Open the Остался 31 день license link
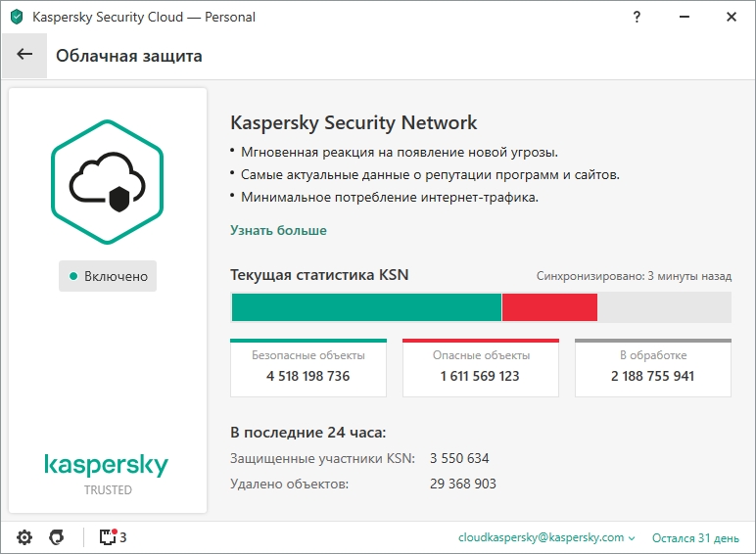This screenshot has width=756, height=554. [x=695, y=538]
